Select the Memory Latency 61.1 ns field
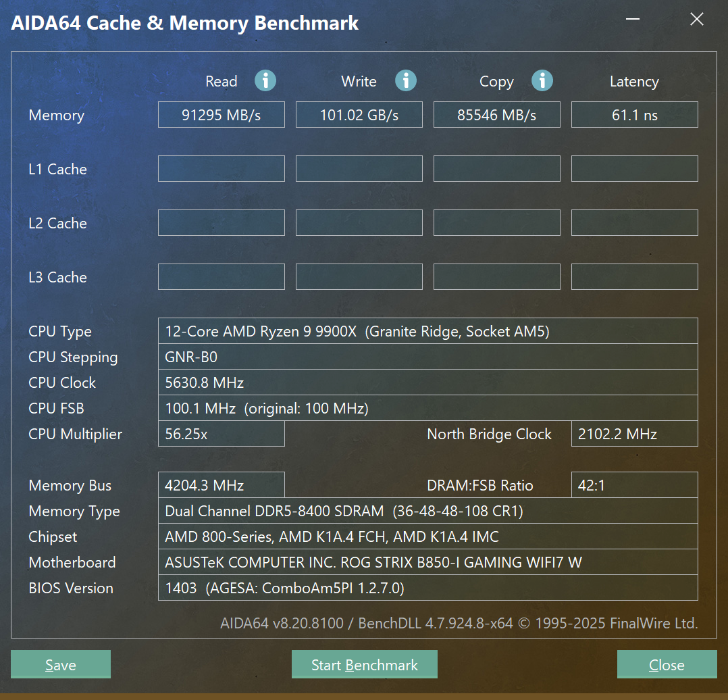Viewport: 728px width, 700px height. pos(634,115)
